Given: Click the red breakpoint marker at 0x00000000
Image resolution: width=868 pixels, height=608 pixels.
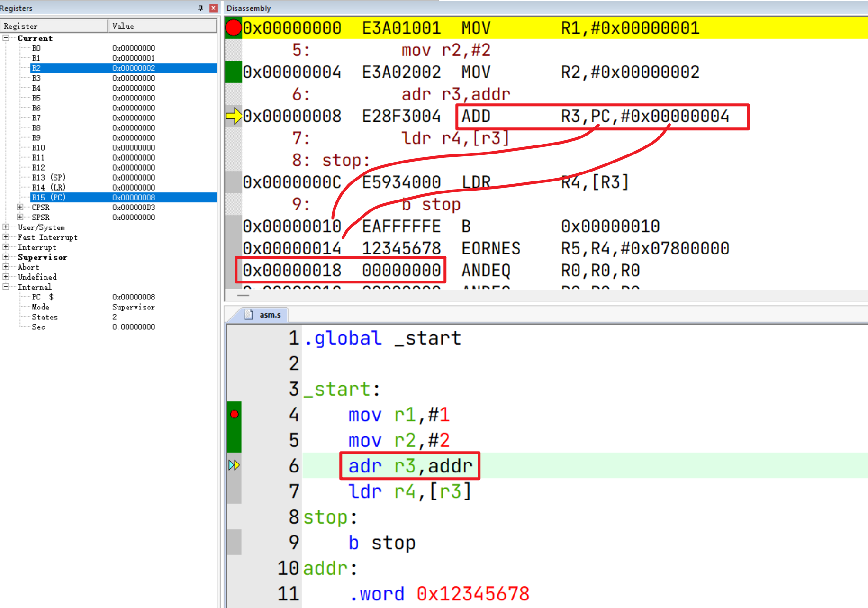Looking at the screenshot, I should pos(233,27).
